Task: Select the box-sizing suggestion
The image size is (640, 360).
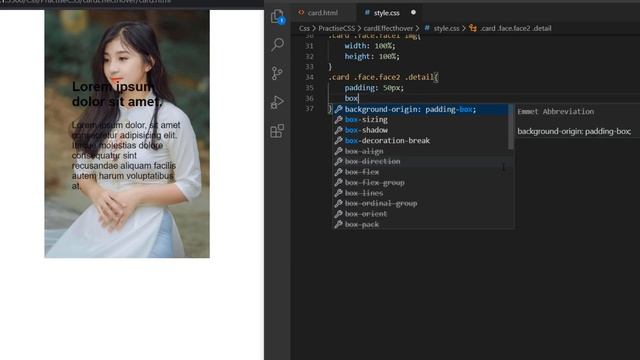Action: [x=420, y=120]
